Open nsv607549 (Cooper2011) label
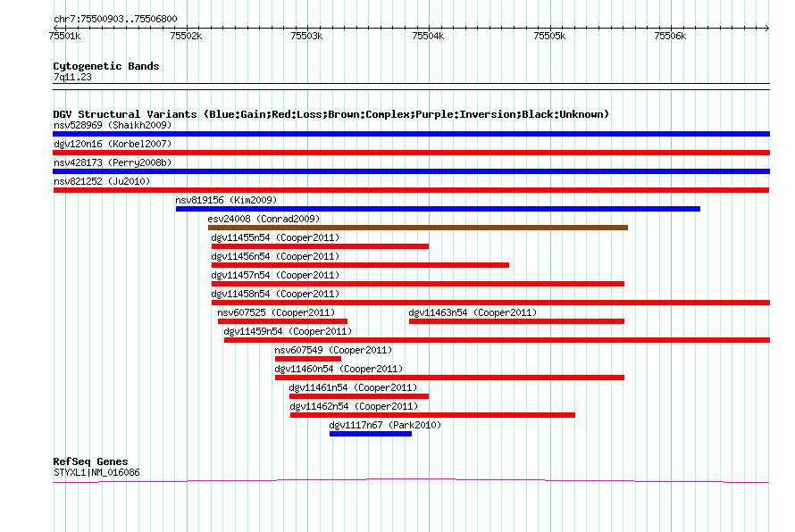 point(333,350)
